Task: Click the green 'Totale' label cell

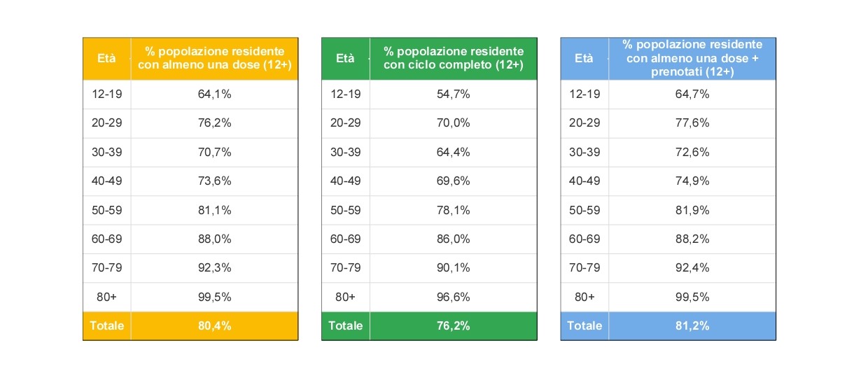Action: (x=345, y=326)
